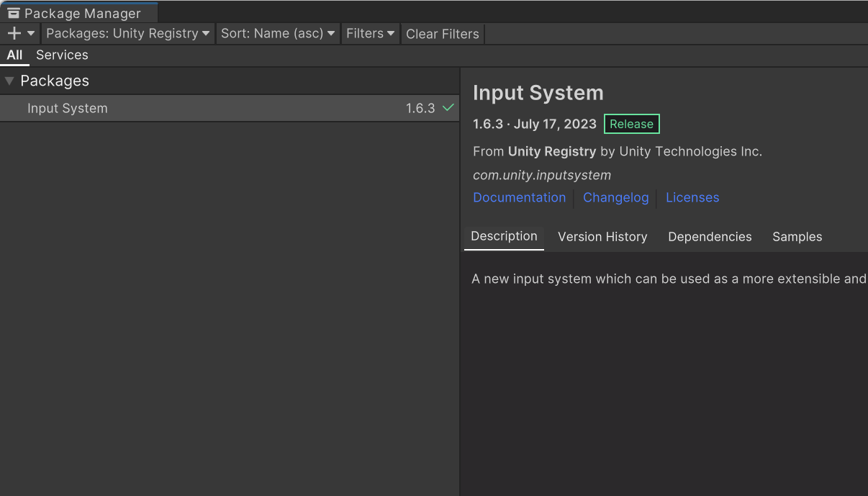The height and width of the screenshot is (496, 868).
Task: Click the Package Manager window tab icon
Action: 14,13
